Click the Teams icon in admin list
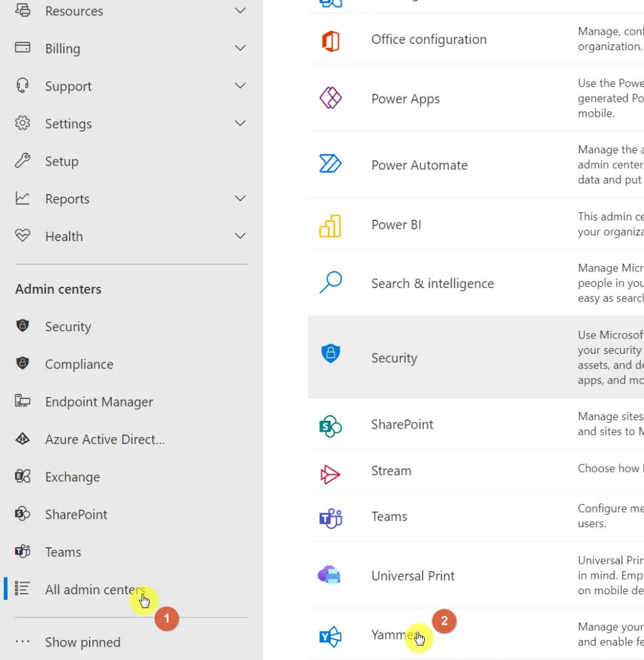This screenshot has height=660, width=644. tap(331, 519)
